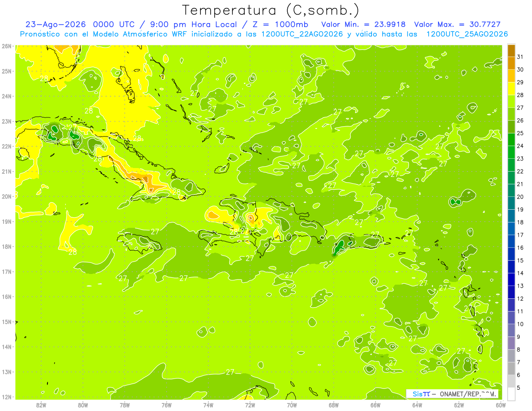Click the ONAMET/REP.DOM. credit label
This screenshot has height=411, width=532.
point(467,394)
